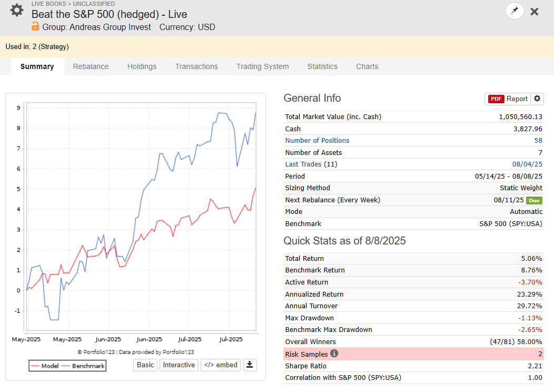Switch to the Interactive chart view
Image resolution: width=554 pixels, height=392 pixels.
pos(179,365)
